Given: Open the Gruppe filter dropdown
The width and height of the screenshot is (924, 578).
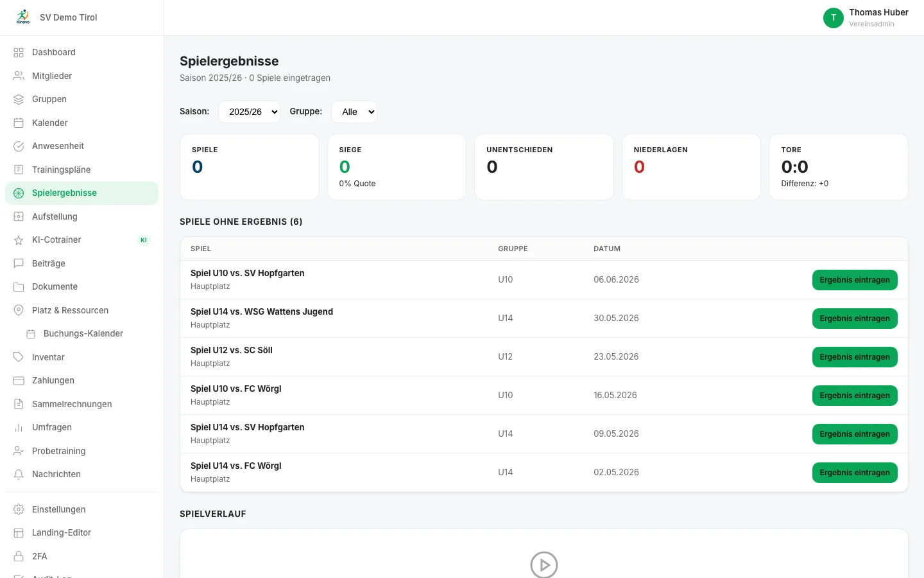Looking at the screenshot, I should [x=354, y=112].
